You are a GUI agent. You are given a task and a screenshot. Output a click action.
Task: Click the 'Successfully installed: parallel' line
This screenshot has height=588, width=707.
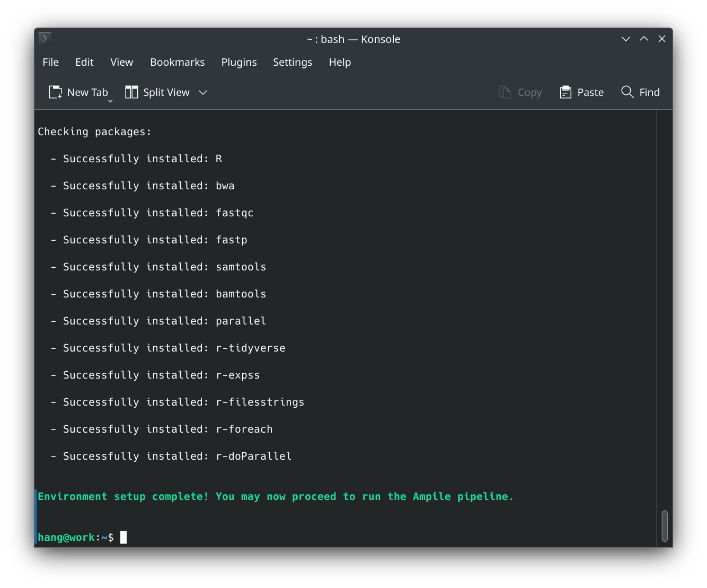click(158, 321)
